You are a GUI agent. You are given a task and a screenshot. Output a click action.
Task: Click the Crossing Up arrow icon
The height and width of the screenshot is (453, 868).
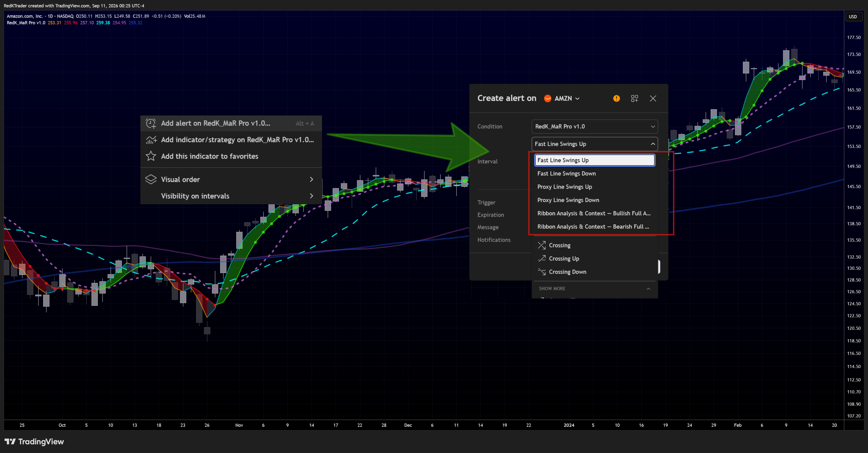(542, 258)
